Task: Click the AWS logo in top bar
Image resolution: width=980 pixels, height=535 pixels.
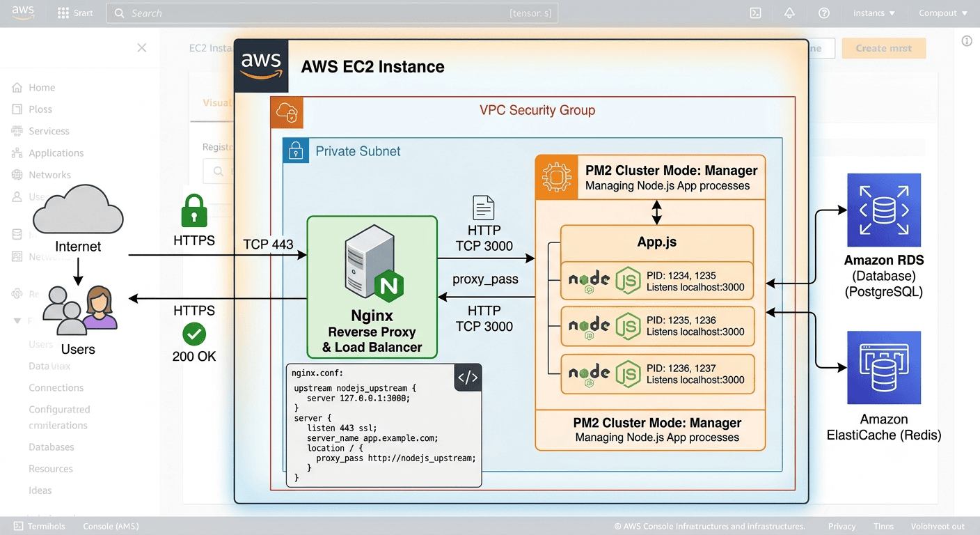Action: click(22, 13)
